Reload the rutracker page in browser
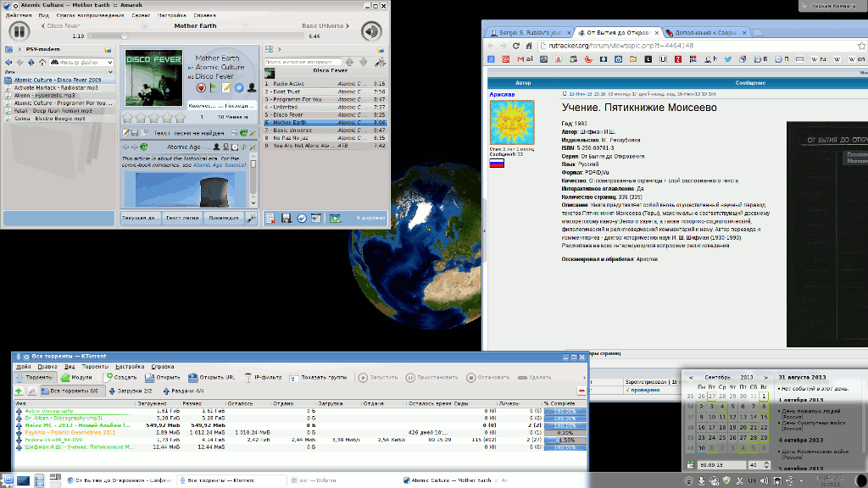Screen dimensions: 868x488 (516, 46)
